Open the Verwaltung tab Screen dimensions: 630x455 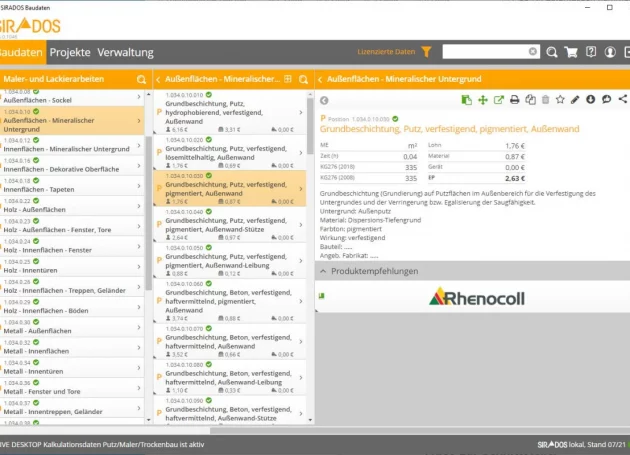(x=126, y=52)
